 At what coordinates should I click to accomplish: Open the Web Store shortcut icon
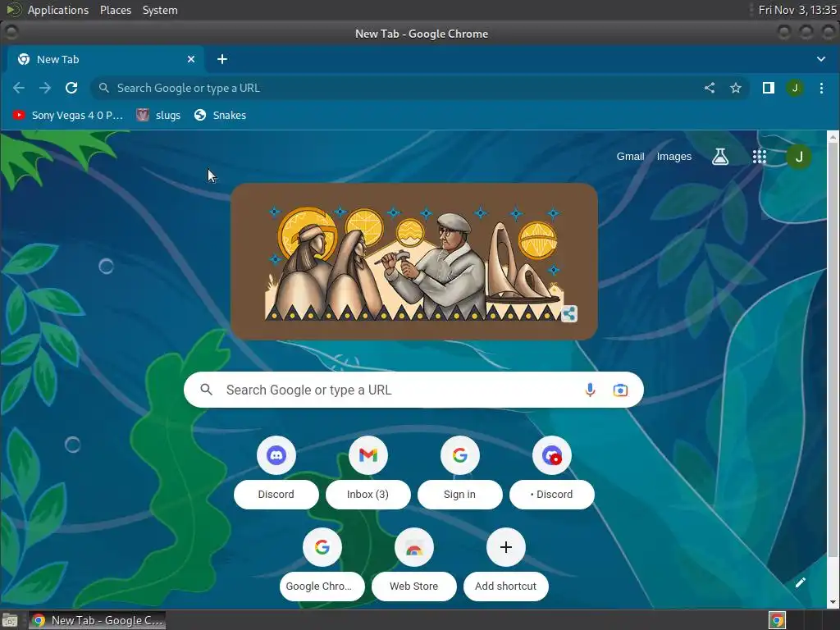[x=414, y=547]
